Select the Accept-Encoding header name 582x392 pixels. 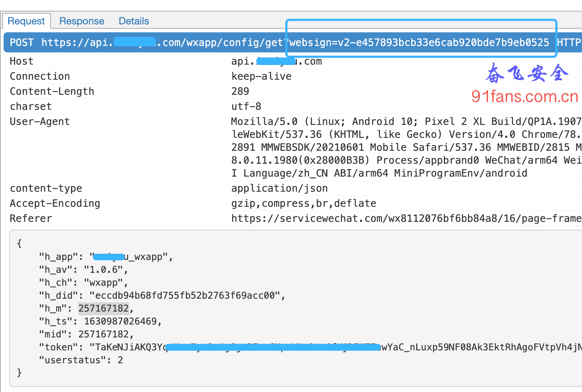coord(55,204)
